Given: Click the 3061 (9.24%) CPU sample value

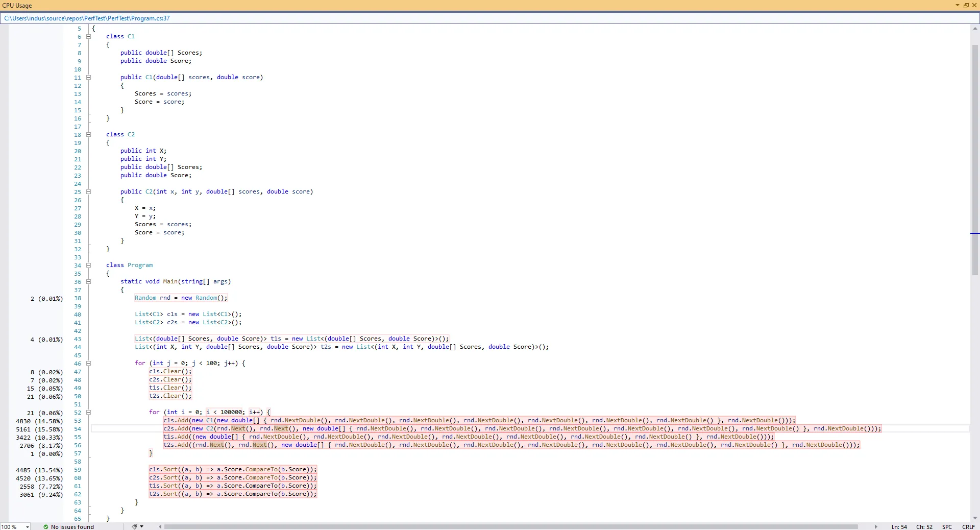Looking at the screenshot, I should coord(41,495).
